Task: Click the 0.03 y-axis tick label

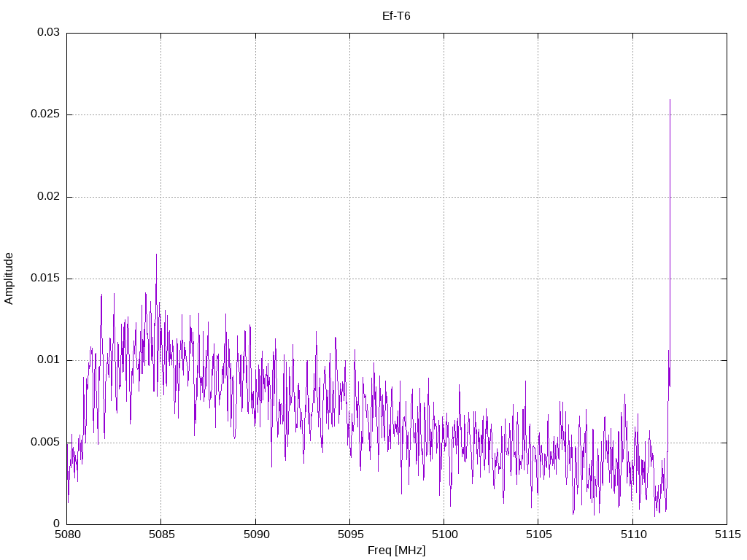Action: (x=49, y=32)
